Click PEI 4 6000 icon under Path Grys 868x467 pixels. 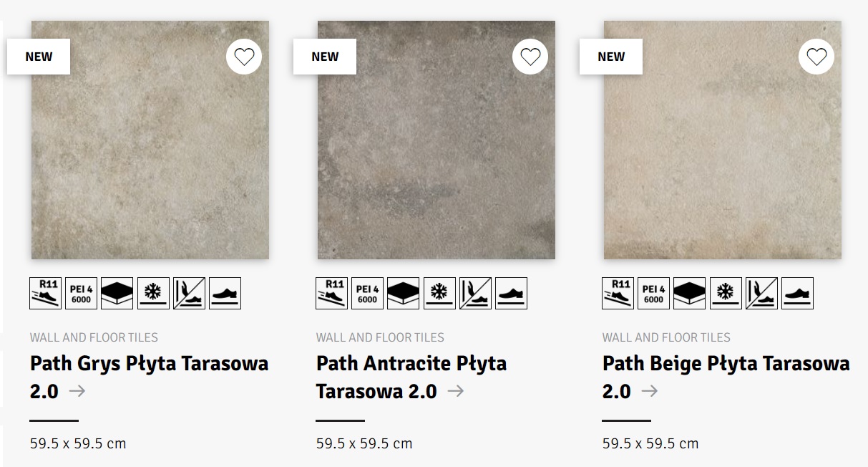pyautogui.click(x=81, y=293)
